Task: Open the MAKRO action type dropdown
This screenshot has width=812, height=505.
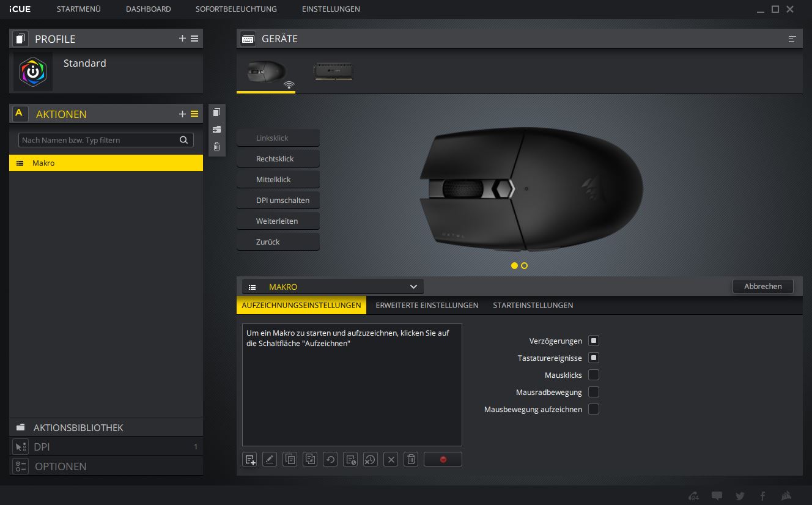Action: tap(333, 287)
